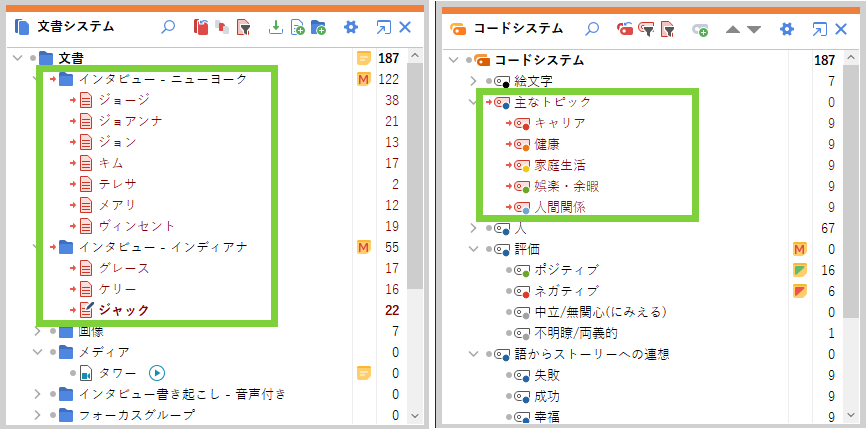
Task: Open Document System settings gear
Action: pos(351,27)
